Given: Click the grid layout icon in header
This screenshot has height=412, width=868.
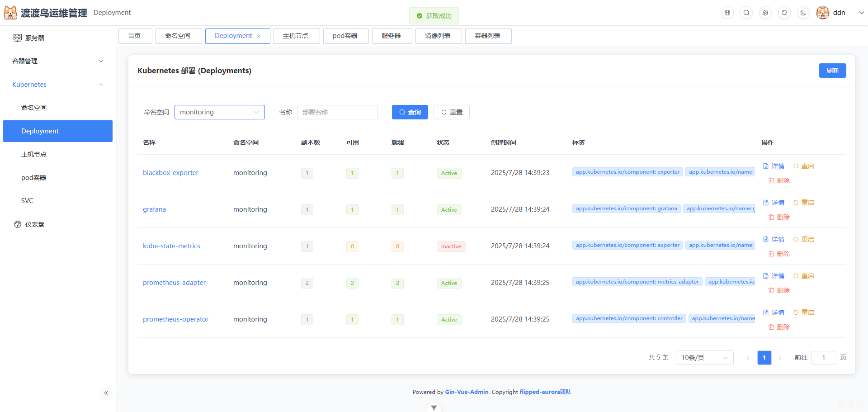Looking at the screenshot, I should [727, 13].
